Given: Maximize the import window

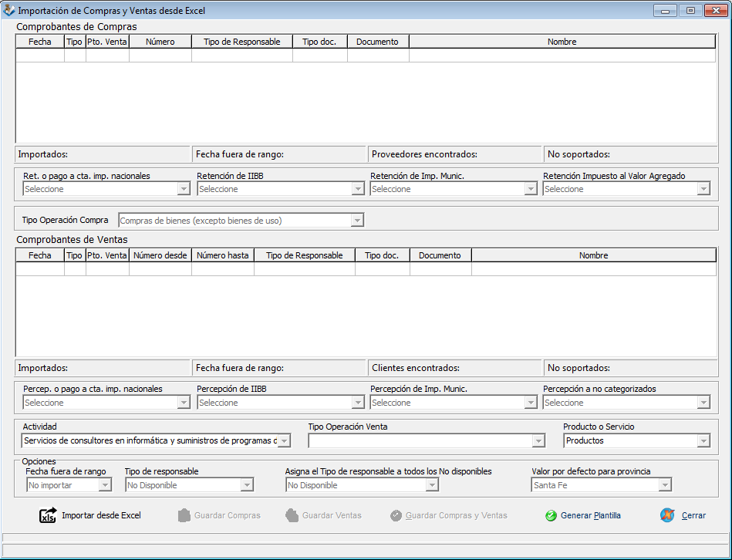Looking at the screenshot, I should pyautogui.click(x=690, y=11).
